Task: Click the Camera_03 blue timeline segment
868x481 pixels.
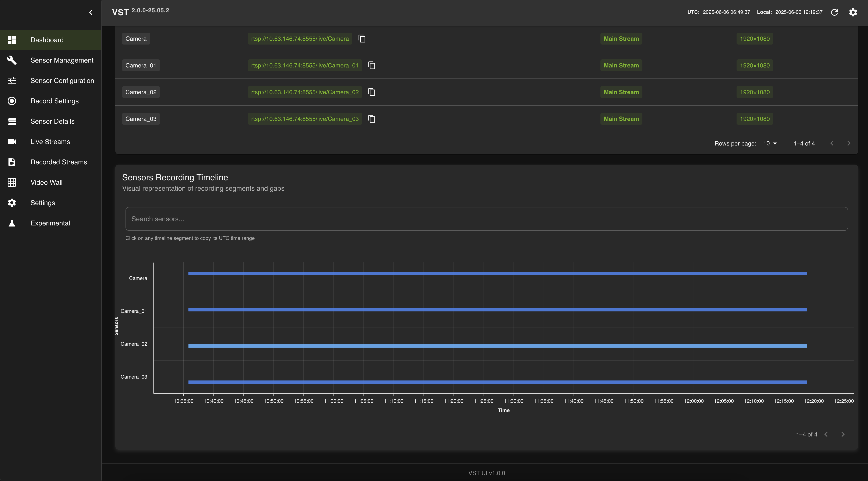Action: (497, 382)
